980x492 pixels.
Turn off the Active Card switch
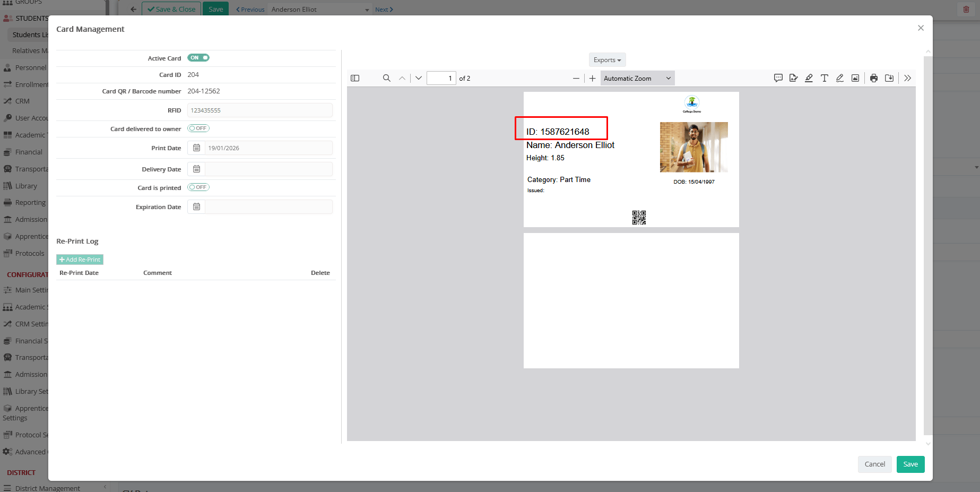pyautogui.click(x=198, y=58)
